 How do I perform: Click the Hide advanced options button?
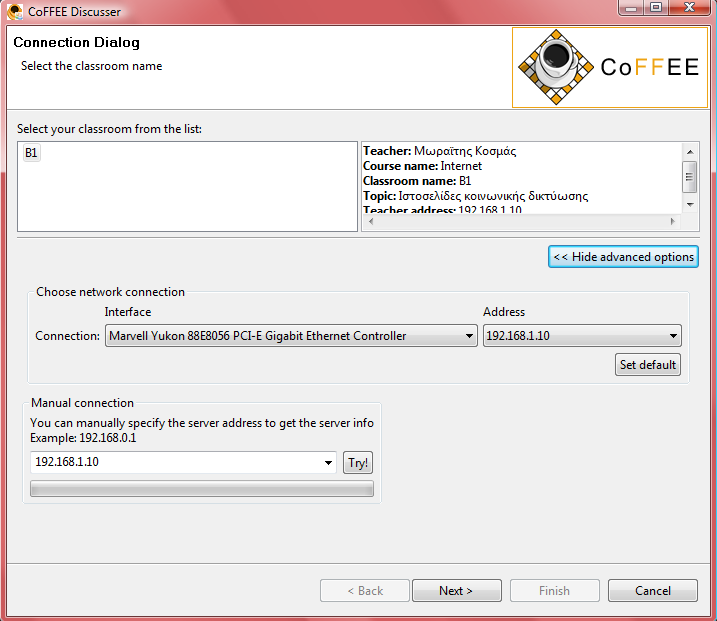pos(623,257)
